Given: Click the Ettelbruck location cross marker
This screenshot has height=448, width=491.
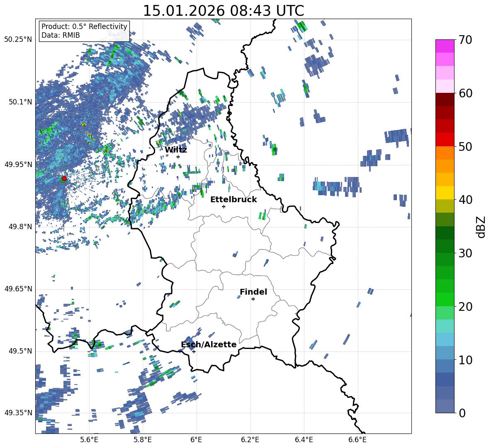Looking at the screenshot, I should tap(224, 206).
